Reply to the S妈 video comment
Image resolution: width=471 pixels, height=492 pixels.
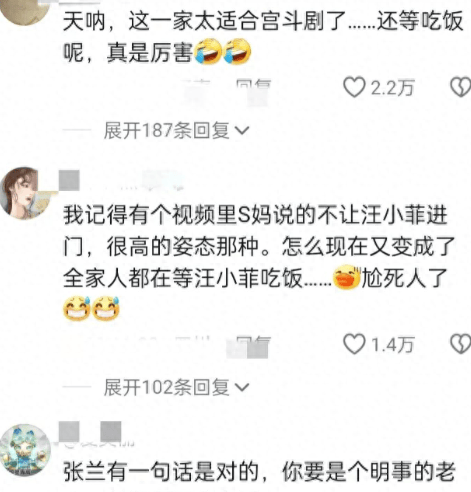(254, 345)
